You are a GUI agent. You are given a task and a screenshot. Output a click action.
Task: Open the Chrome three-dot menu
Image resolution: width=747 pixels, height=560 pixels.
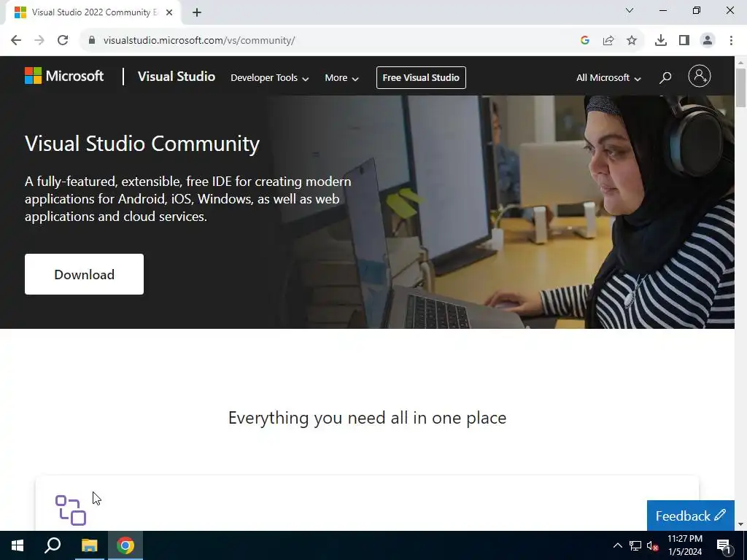731,40
